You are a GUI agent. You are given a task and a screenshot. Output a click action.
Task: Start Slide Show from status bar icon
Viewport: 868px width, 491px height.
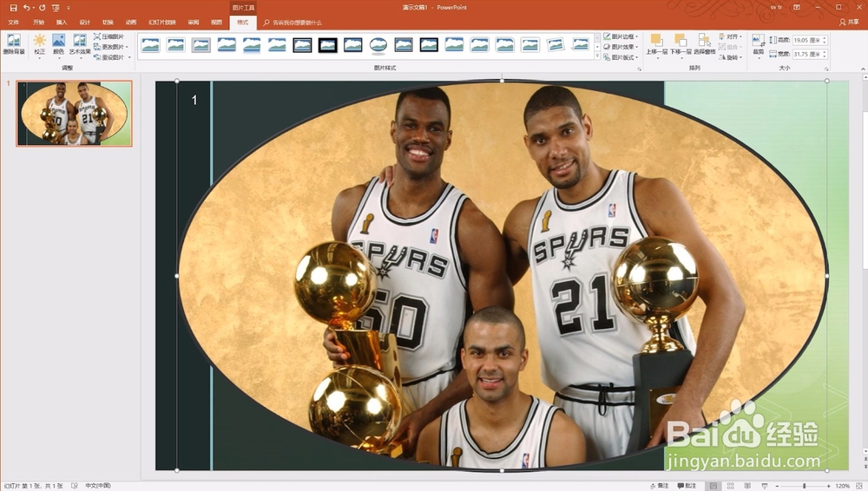point(765,486)
